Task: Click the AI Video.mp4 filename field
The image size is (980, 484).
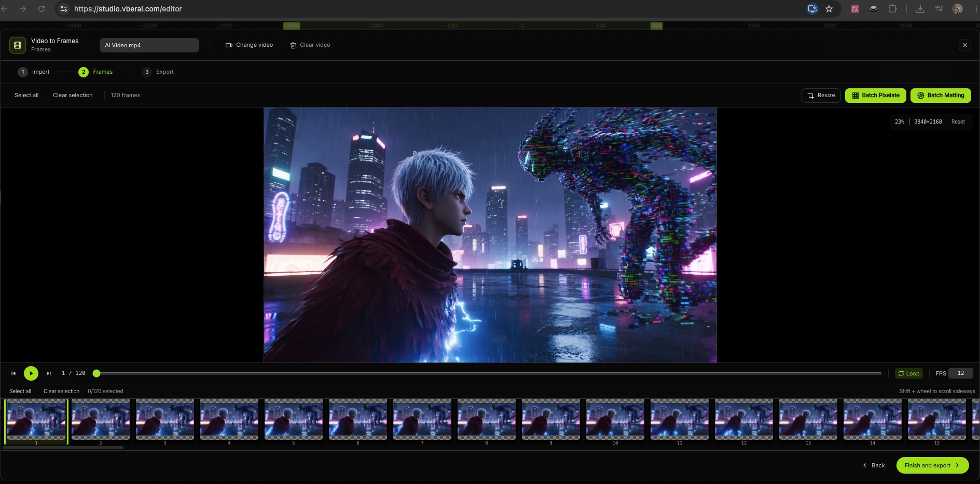Action: pyautogui.click(x=149, y=45)
